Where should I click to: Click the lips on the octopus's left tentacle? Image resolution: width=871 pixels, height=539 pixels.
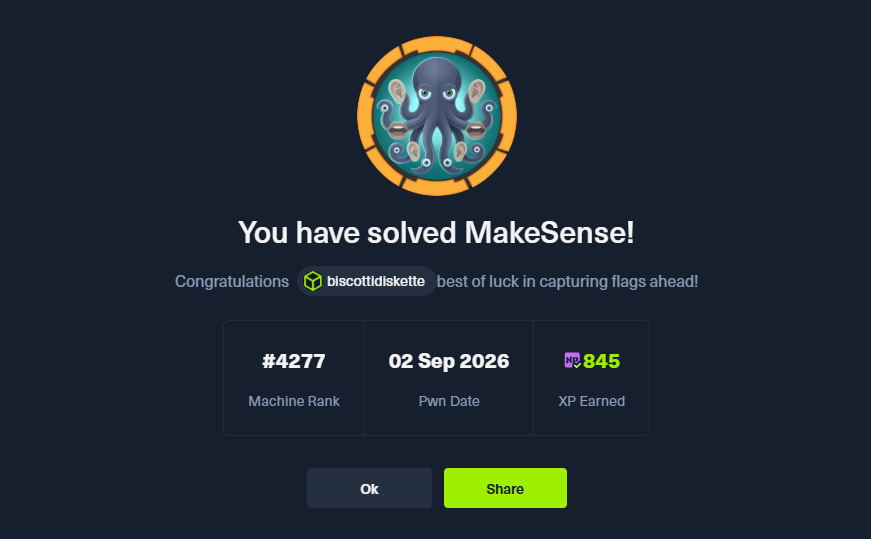pyautogui.click(x=397, y=131)
